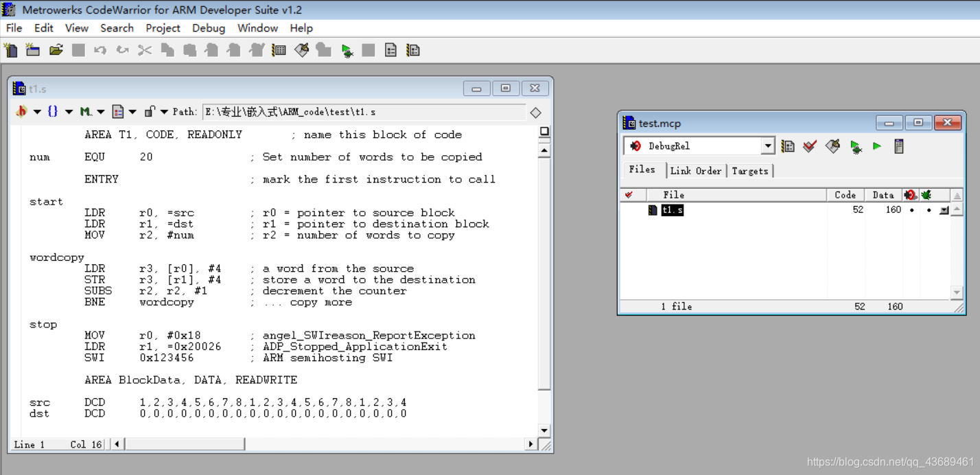The height and width of the screenshot is (475, 980).
Task: Open the Debug menu
Action: 209,28
